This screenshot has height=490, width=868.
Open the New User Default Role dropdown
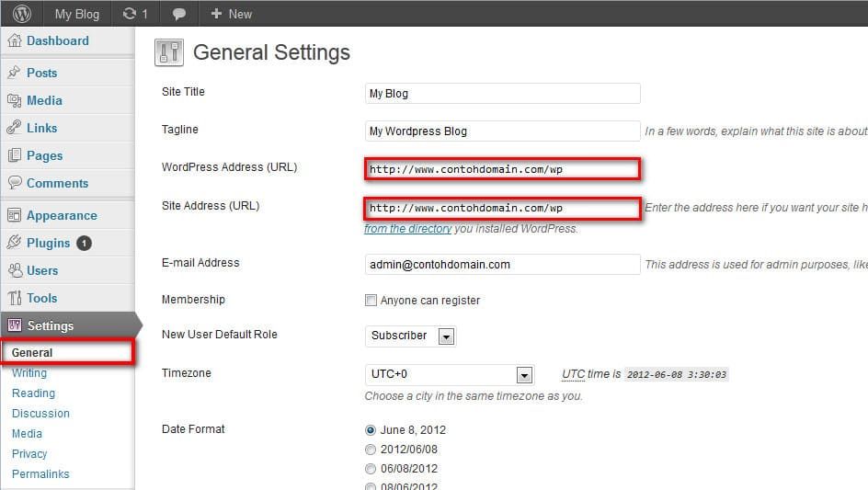pyautogui.click(x=410, y=336)
